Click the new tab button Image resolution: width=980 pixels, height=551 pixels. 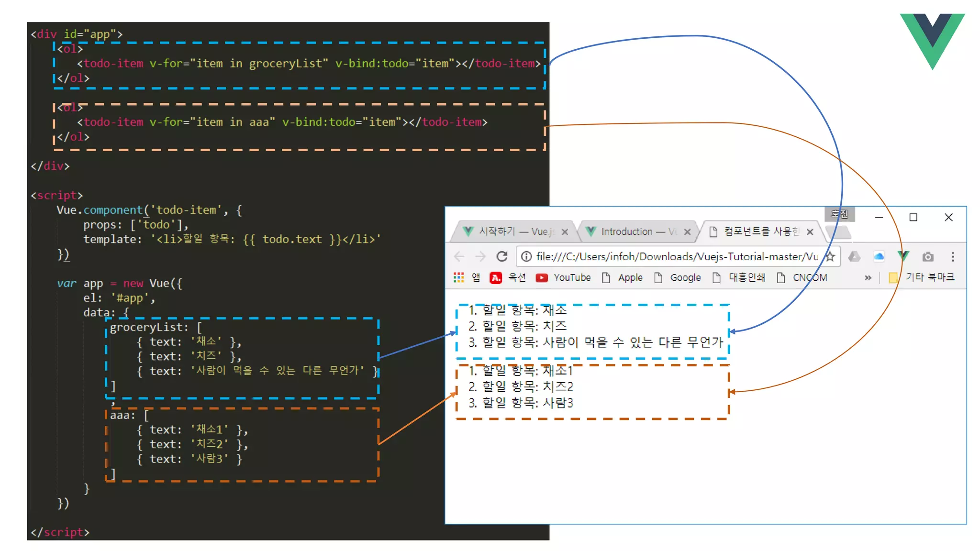tap(838, 232)
